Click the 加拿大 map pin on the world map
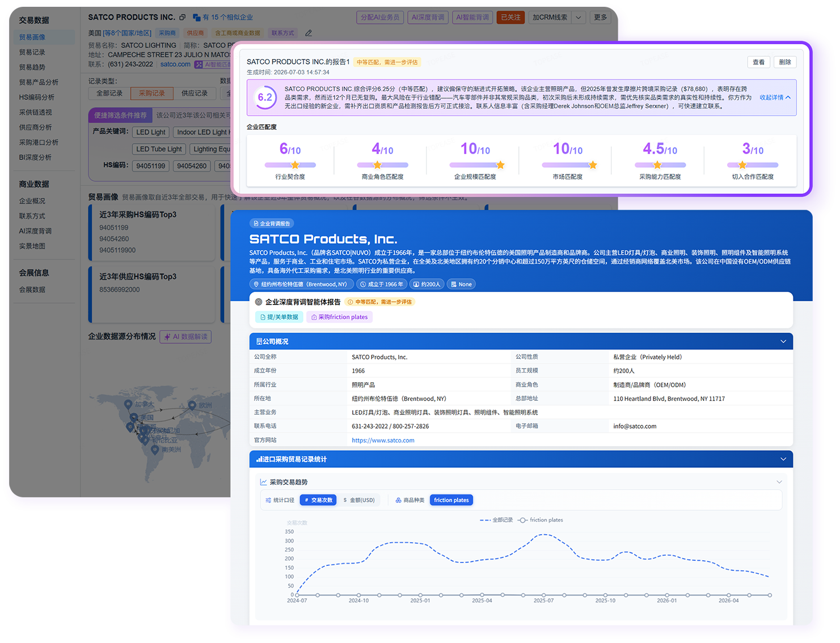 128,404
